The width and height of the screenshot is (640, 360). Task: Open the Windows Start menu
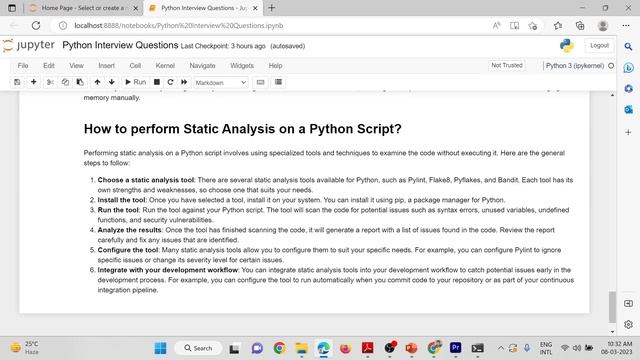[x=160, y=348]
